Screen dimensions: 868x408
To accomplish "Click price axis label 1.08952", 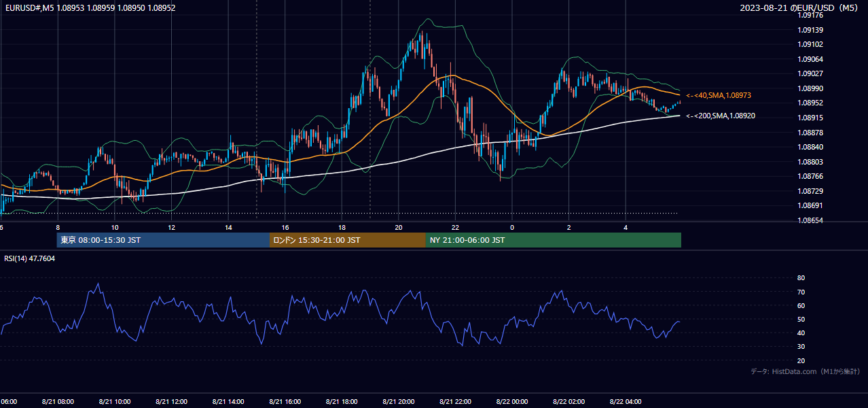I will click(x=810, y=103).
